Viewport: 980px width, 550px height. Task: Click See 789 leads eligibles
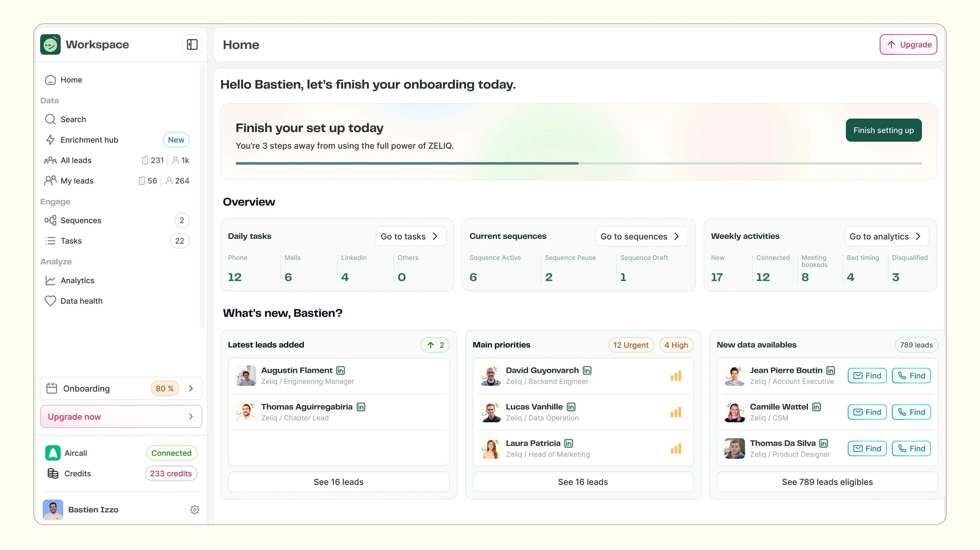pyautogui.click(x=827, y=482)
